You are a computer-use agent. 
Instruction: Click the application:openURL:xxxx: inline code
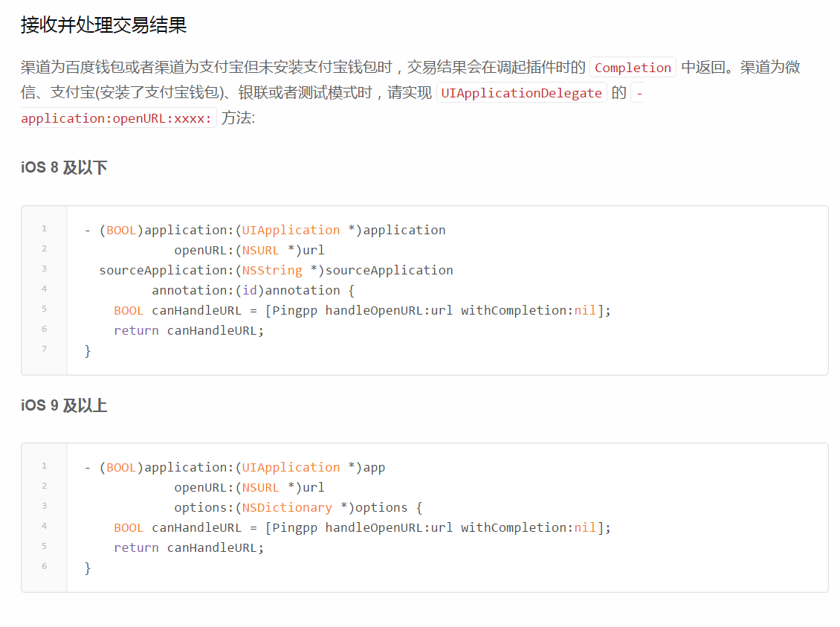click(117, 118)
